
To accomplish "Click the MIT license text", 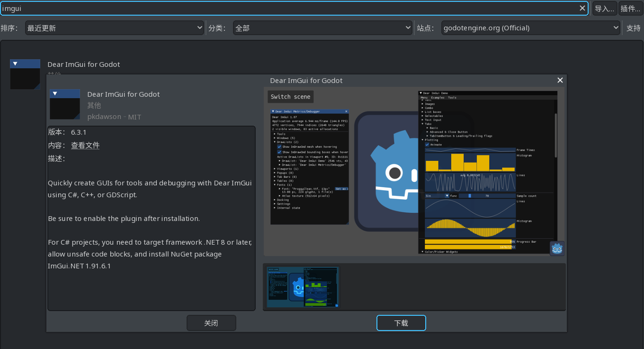I will coord(134,117).
